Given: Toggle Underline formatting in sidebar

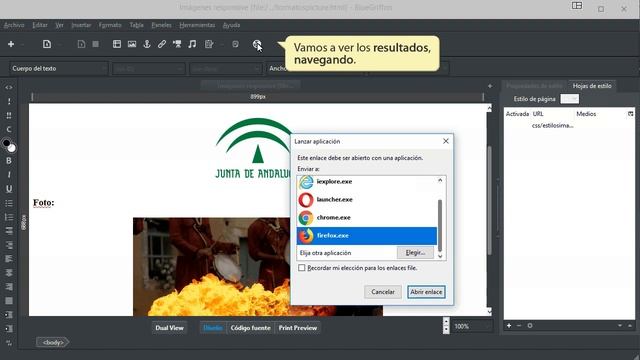Looking at the screenshot, I should 9,189.
